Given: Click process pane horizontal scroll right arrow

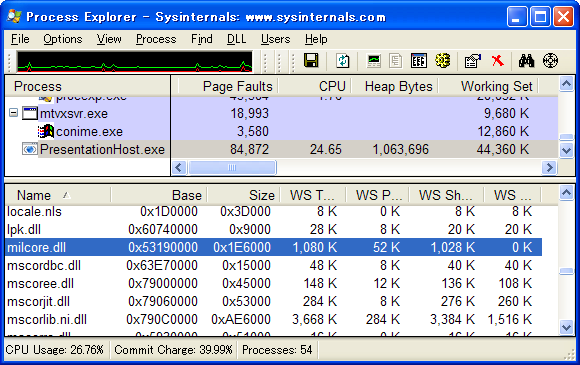Looking at the screenshot, I should [549, 168].
